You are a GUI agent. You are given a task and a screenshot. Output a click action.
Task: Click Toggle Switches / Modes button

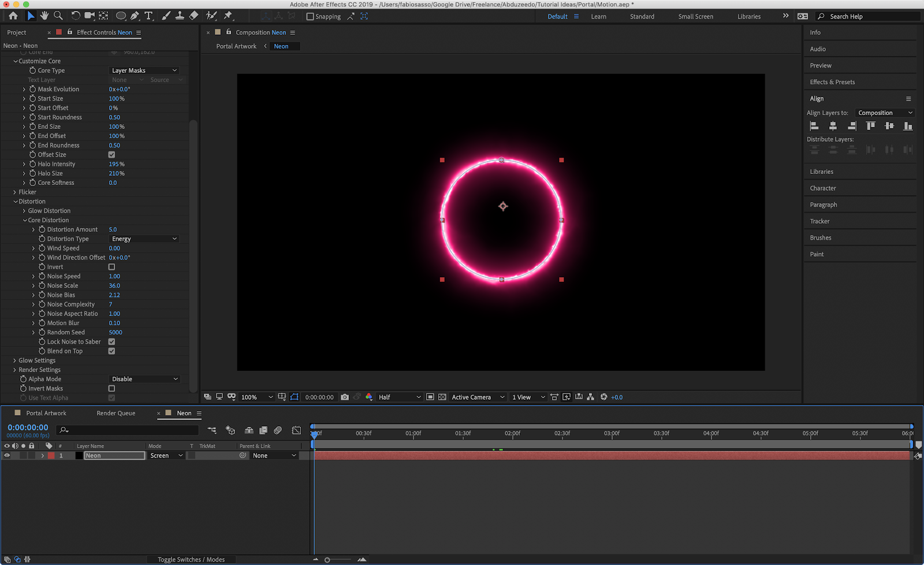click(191, 559)
